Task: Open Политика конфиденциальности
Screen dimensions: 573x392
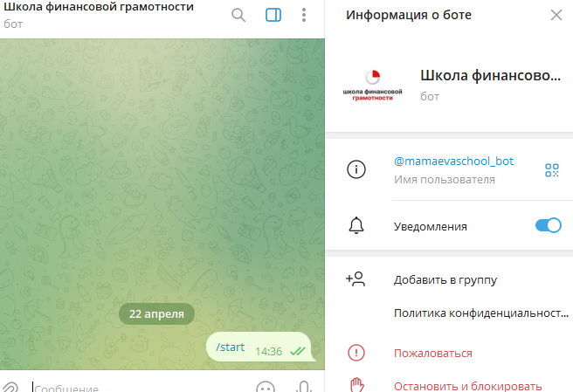Action: tap(481, 313)
